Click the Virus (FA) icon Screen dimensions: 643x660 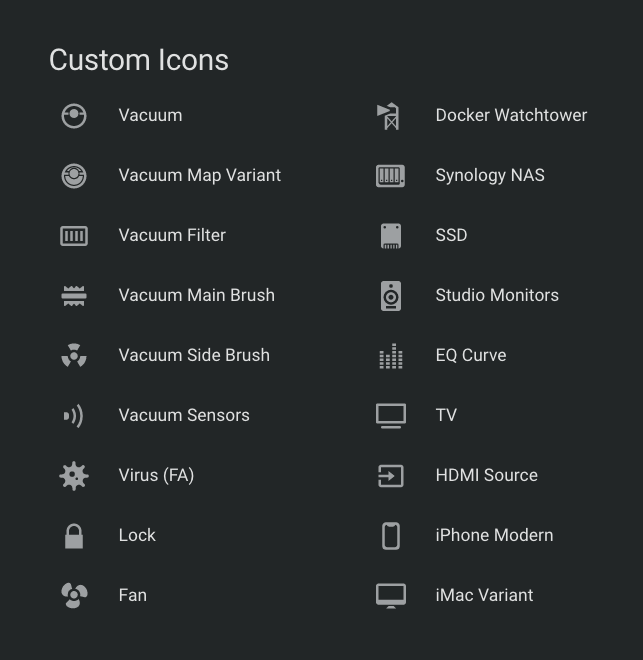pyautogui.click(x=74, y=476)
